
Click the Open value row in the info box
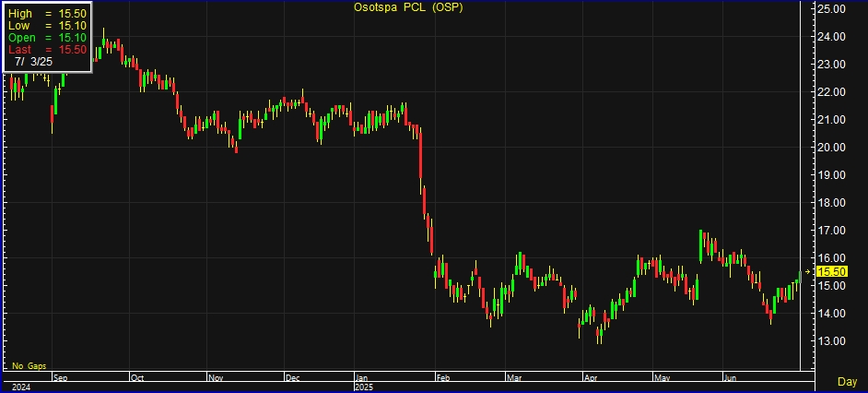point(47,38)
